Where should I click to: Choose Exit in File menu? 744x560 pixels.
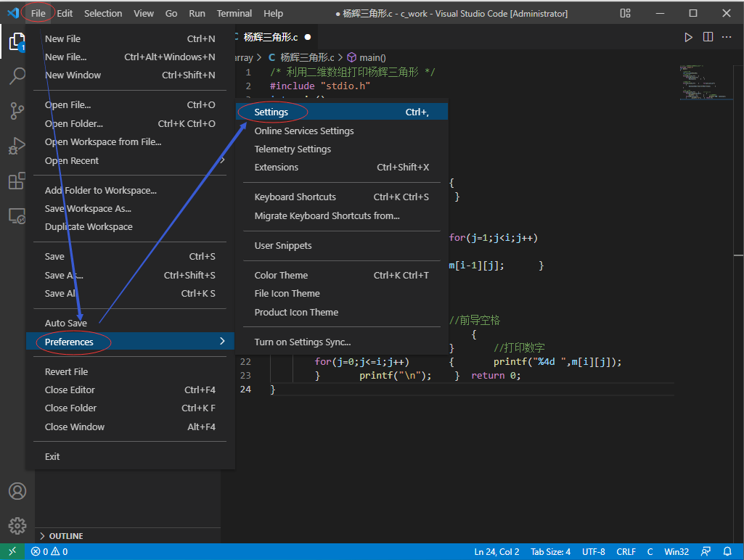[x=130, y=456]
